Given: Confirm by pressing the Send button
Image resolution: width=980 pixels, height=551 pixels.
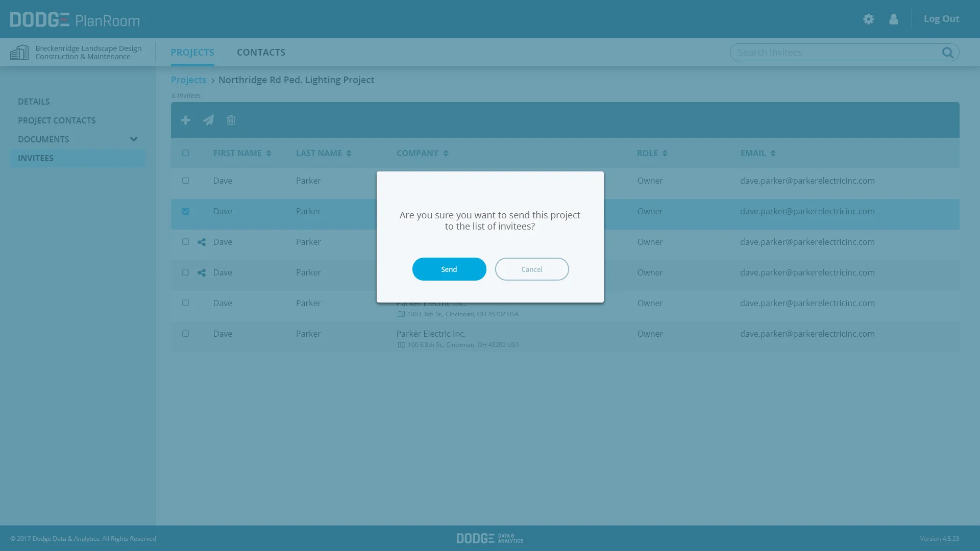Looking at the screenshot, I should pyautogui.click(x=449, y=269).
